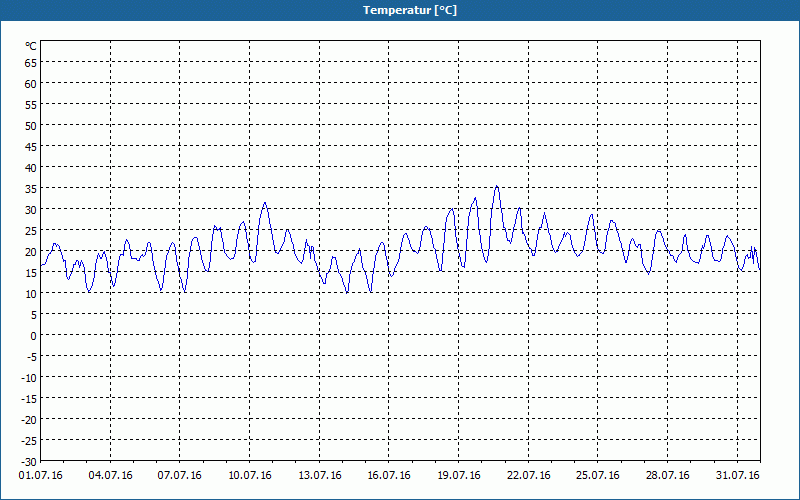Viewport: 800px width, 500px height.
Task: Click the 65 value on the y-axis
Action: [x=30, y=63]
